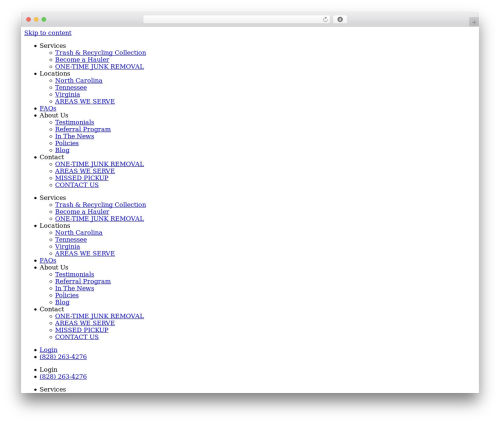Image resolution: width=500 pixels, height=423 pixels.
Task: Click the yellow minimize window dot
Action: click(36, 19)
